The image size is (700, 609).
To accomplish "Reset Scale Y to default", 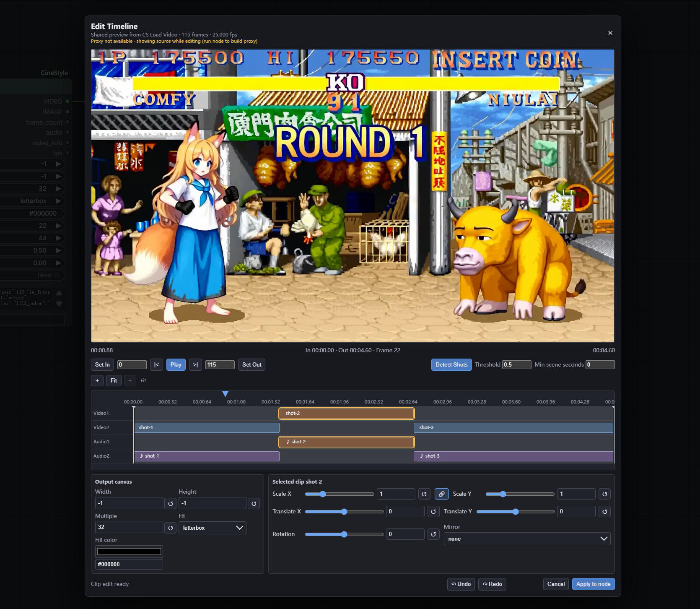I will tap(604, 494).
